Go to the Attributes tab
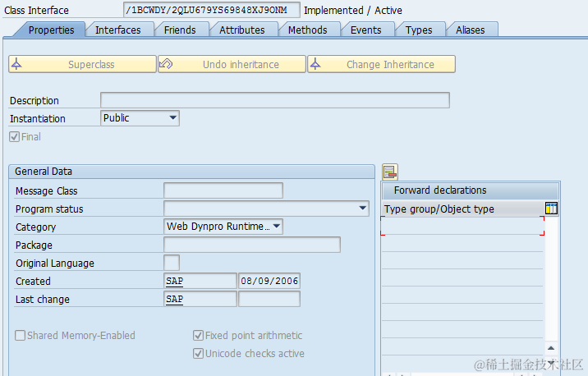Image resolution: width=588 pixels, height=376 pixels. coord(242,30)
